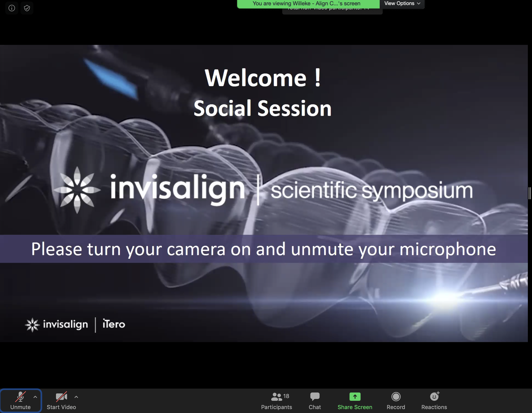
Task: Click the green 'You are viewing' screen banner
Action: pyautogui.click(x=308, y=4)
